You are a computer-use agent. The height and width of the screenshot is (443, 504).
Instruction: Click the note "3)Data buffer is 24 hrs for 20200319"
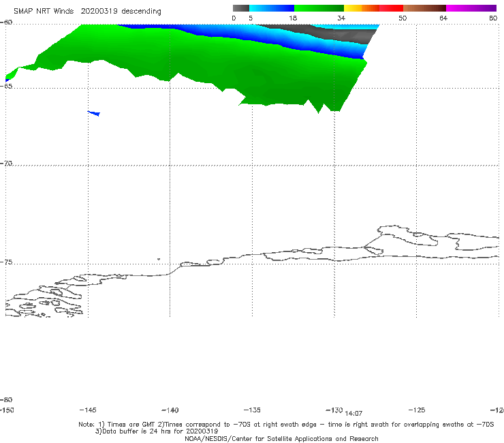coord(157,431)
